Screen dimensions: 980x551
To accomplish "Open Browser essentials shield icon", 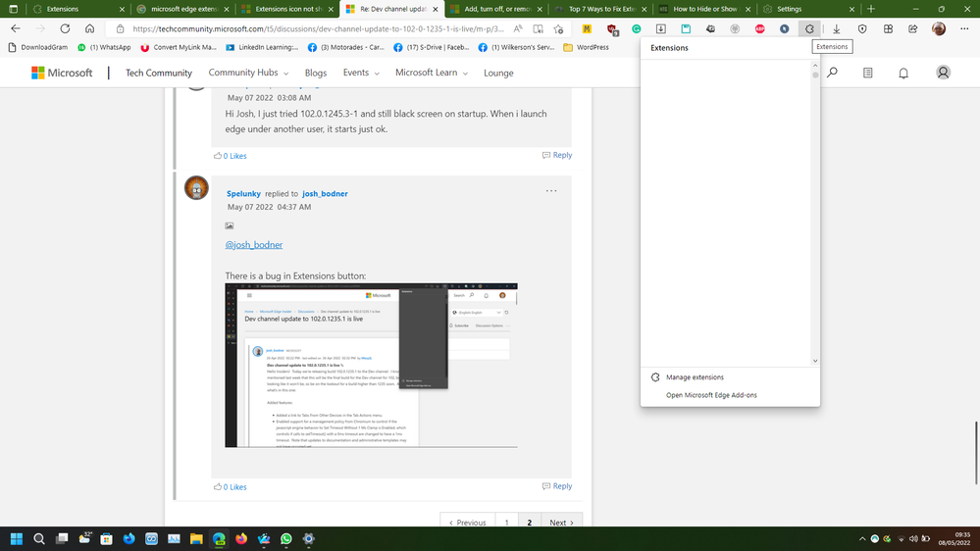I will (x=862, y=28).
